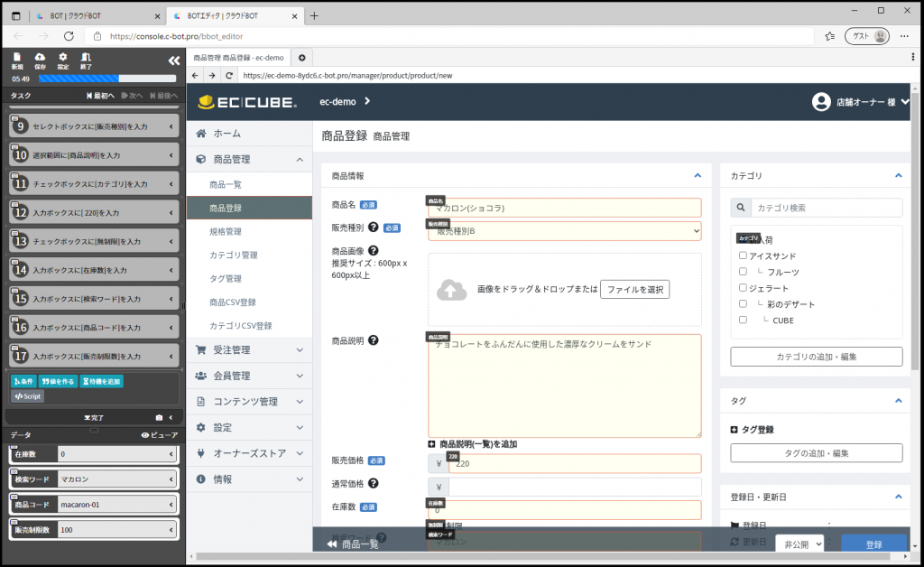Click the blue 登録 button
This screenshot has height=567, width=924.
873,544
